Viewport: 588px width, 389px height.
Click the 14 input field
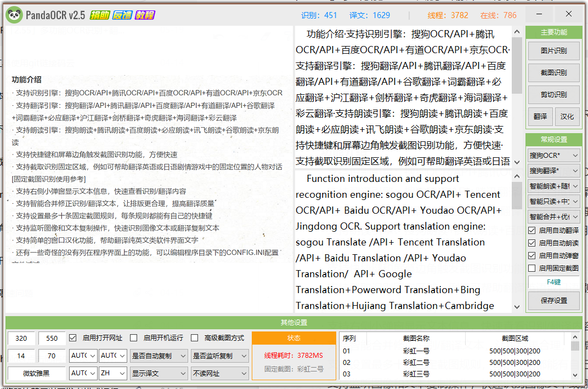coord(21,356)
